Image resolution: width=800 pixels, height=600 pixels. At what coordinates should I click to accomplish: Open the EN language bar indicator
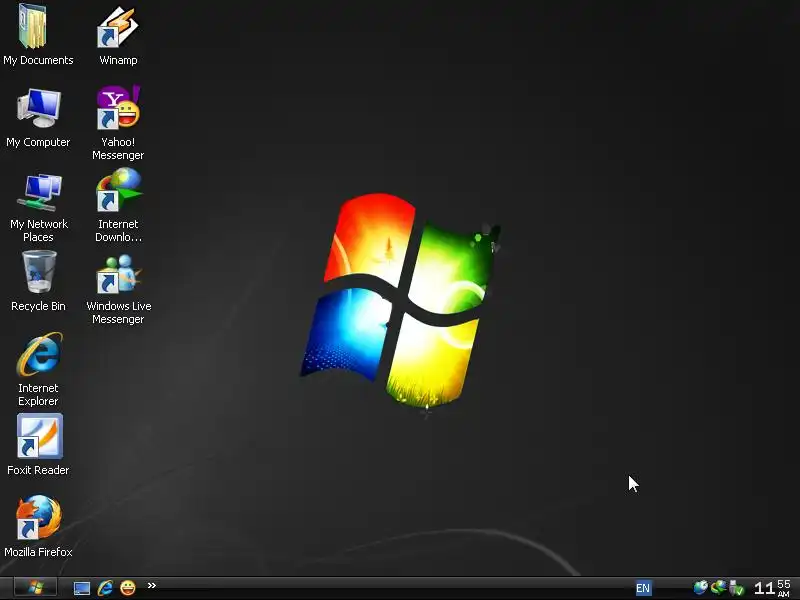[x=643, y=588]
